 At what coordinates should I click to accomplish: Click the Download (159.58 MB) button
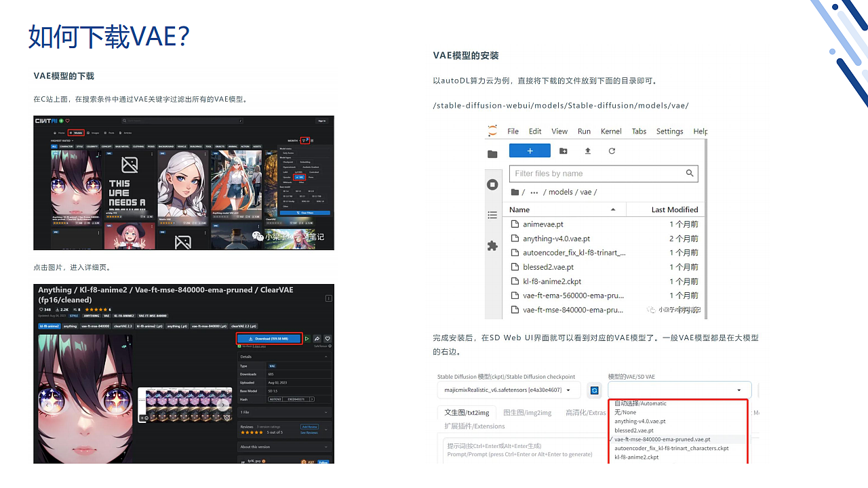269,339
